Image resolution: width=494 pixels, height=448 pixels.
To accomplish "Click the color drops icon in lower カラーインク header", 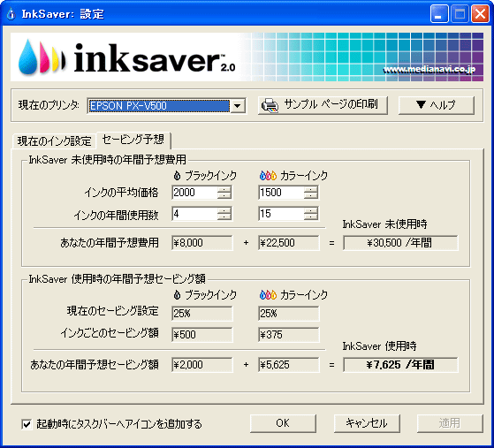I will point(268,295).
